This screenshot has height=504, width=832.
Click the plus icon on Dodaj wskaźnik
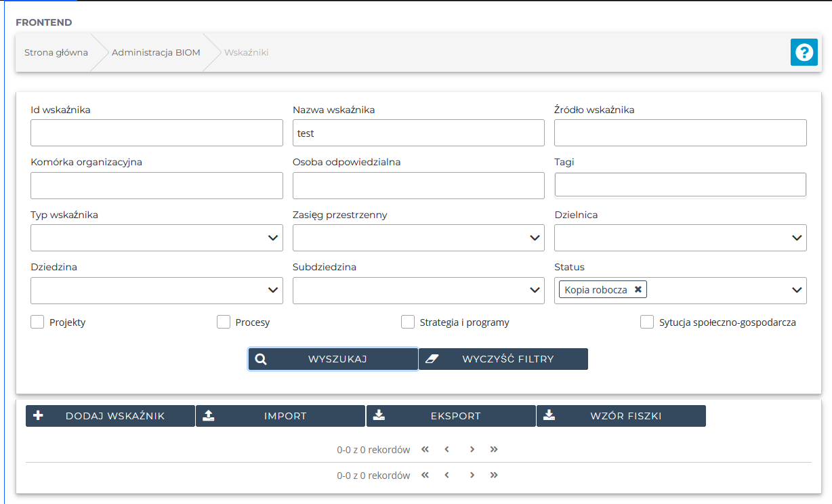(x=38, y=416)
